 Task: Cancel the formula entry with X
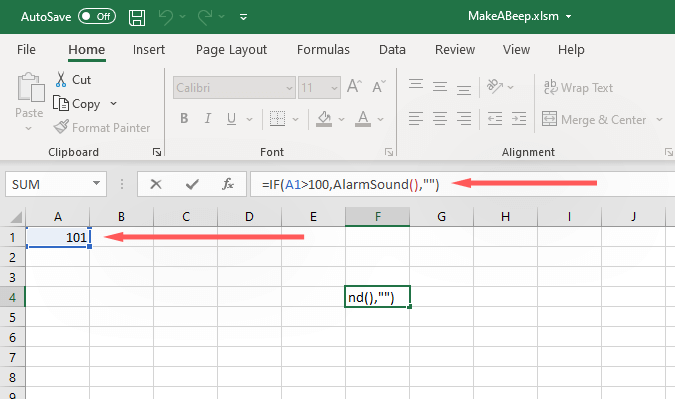point(156,184)
